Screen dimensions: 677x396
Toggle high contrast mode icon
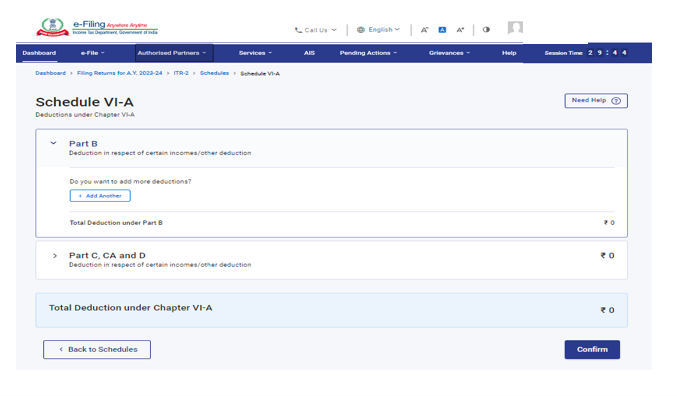coord(486,29)
